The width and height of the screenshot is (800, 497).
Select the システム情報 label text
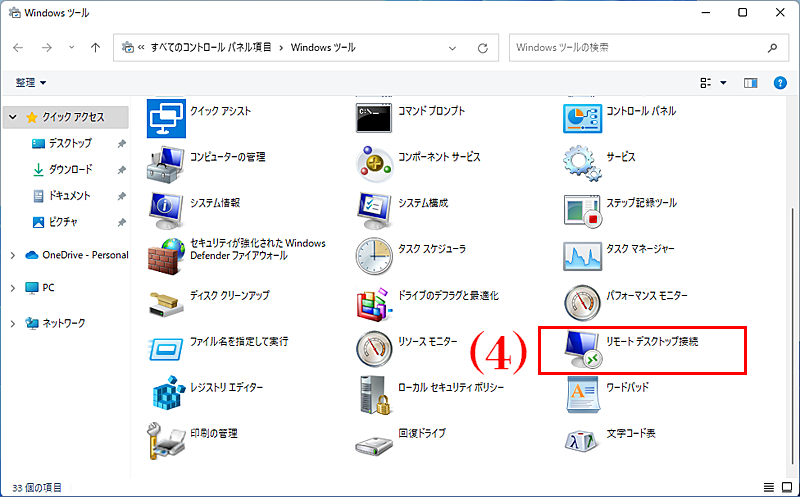[215, 203]
